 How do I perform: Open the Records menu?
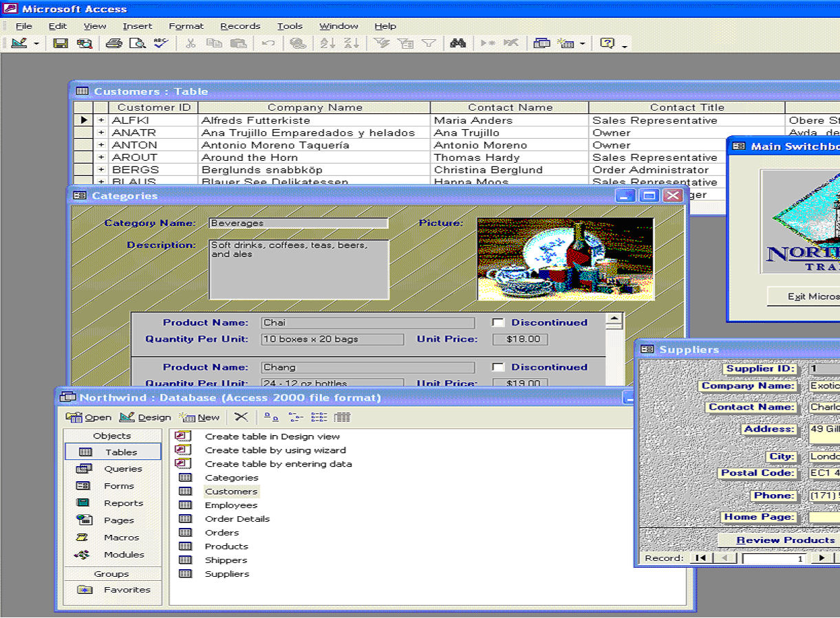pos(240,26)
